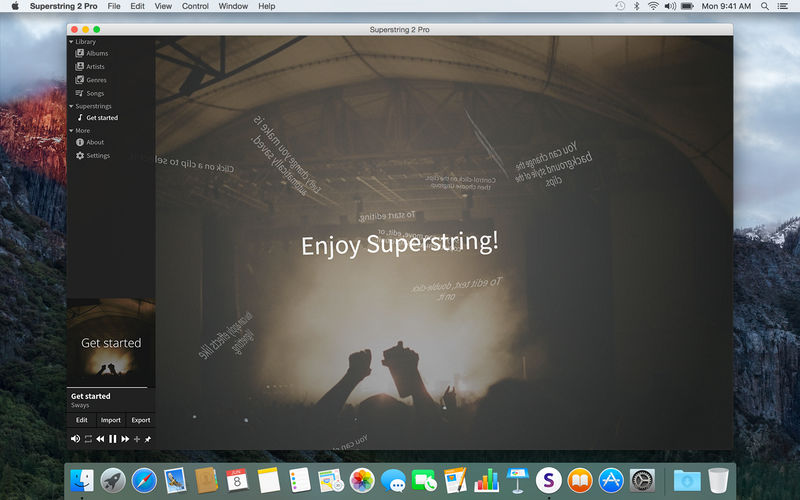Open Messages from the Dock

393,480
